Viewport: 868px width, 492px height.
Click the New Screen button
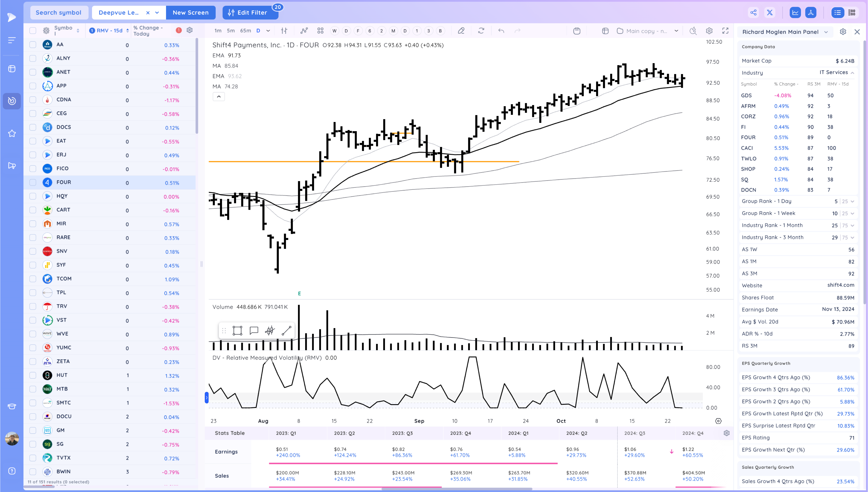pos(190,13)
